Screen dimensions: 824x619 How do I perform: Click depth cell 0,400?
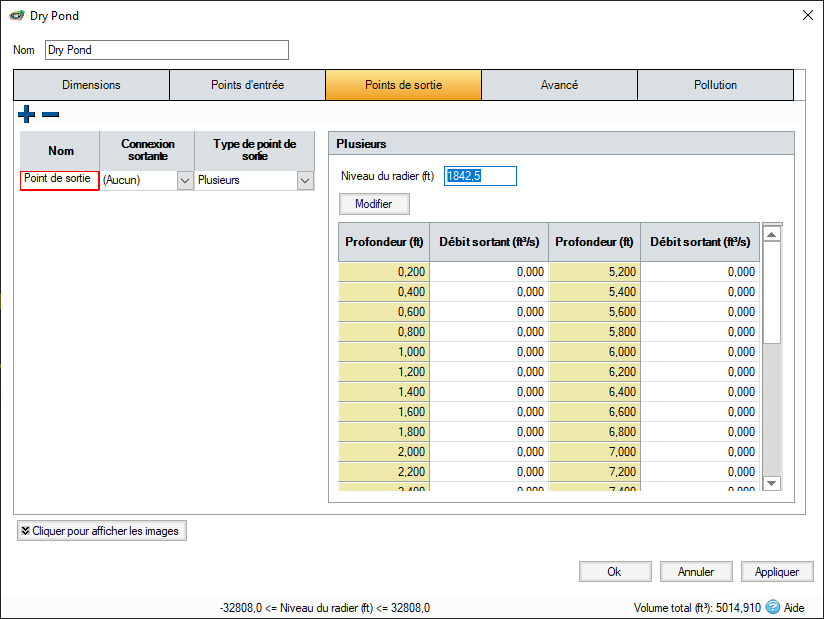click(x=384, y=292)
